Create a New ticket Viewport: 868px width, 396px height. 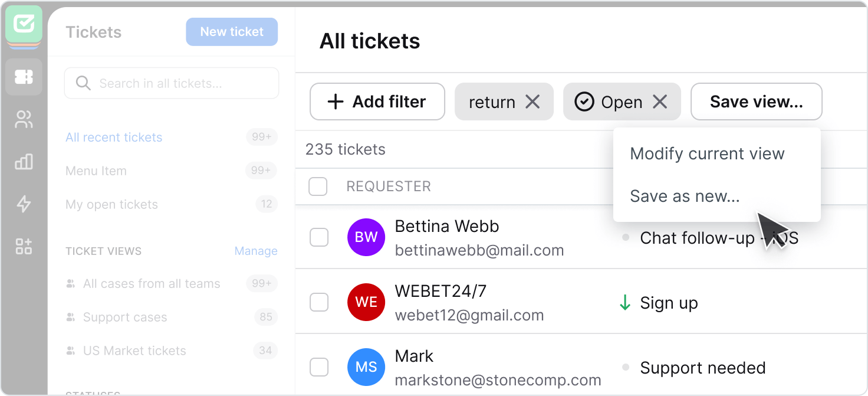(x=232, y=32)
